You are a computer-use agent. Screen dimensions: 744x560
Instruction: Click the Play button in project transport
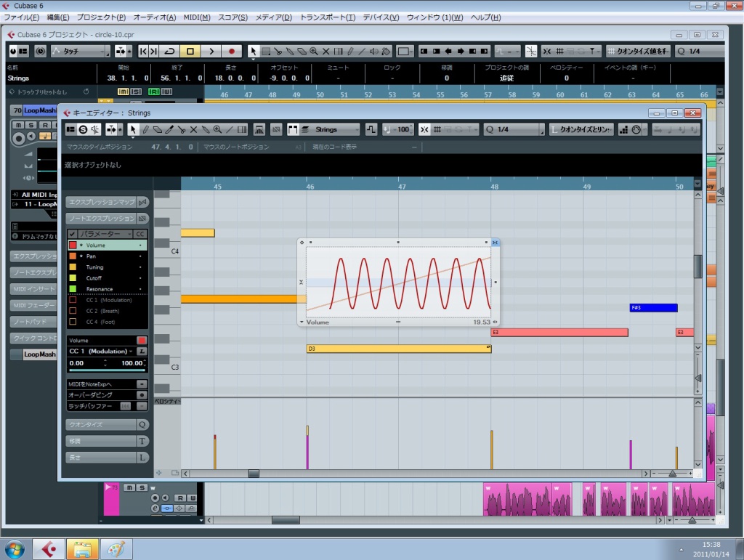(x=211, y=52)
